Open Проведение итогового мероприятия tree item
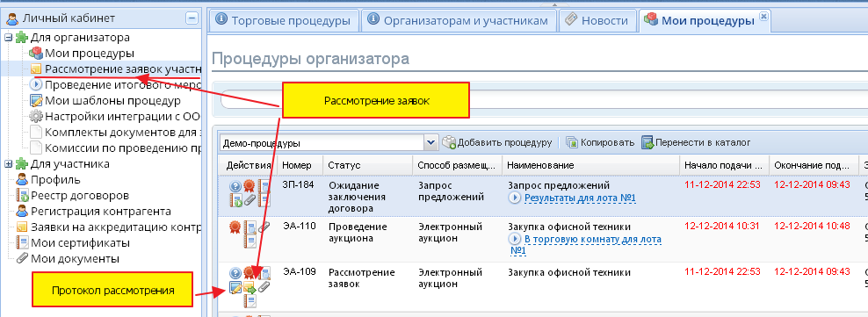The image size is (868, 317). pos(122,85)
